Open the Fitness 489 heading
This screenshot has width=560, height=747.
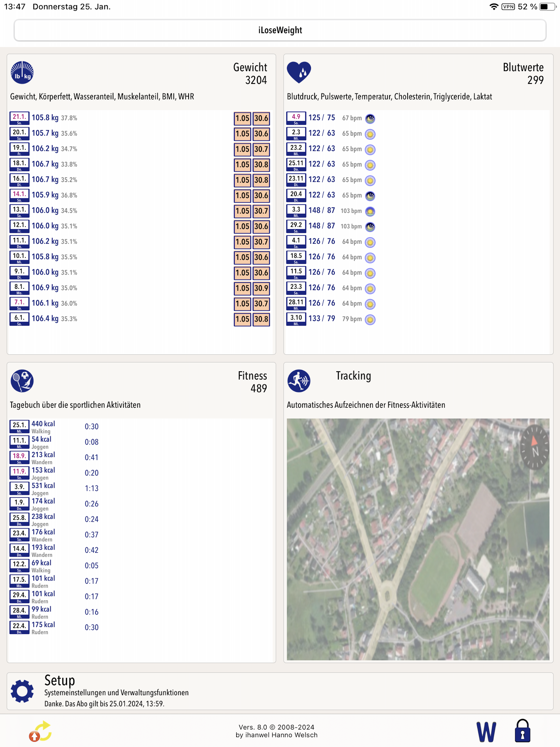[252, 382]
